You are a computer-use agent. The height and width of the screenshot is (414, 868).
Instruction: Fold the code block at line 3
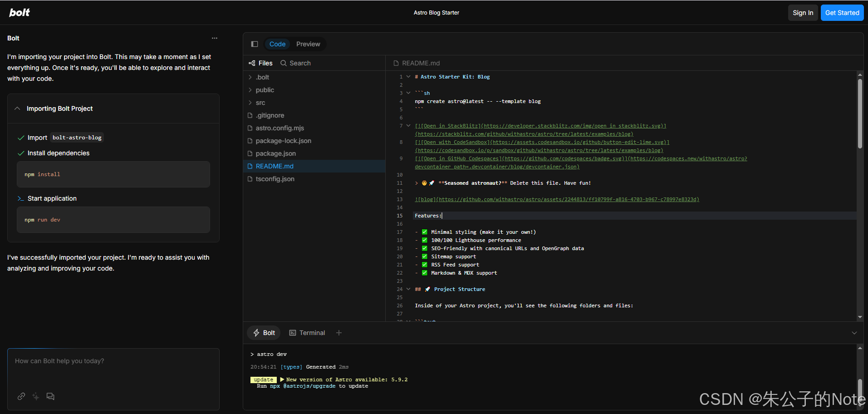tap(408, 93)
